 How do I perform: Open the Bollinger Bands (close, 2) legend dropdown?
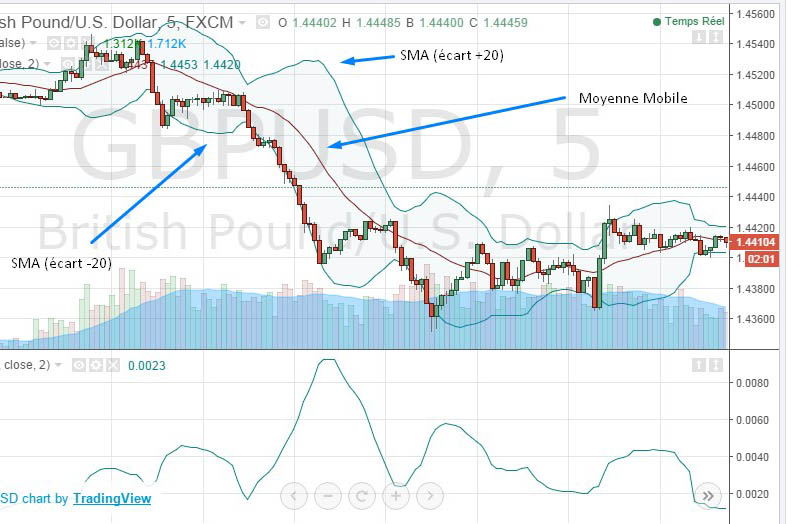[45, 64]
